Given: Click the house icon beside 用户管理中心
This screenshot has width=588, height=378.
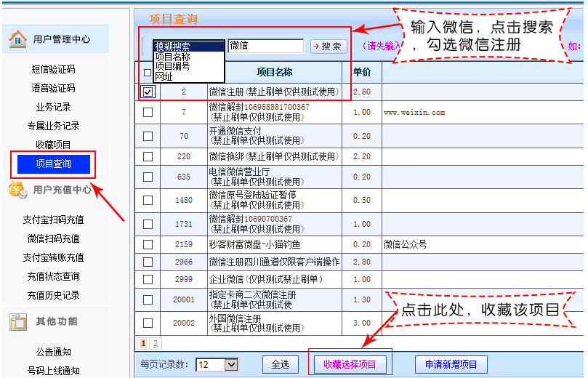Looking at the screenshot, I should click(17, 39).
